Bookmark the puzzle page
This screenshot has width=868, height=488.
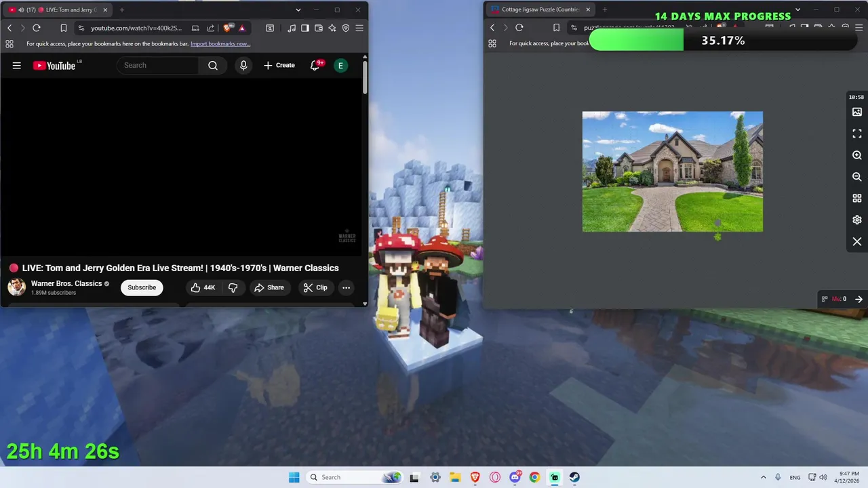coord(556,28)
